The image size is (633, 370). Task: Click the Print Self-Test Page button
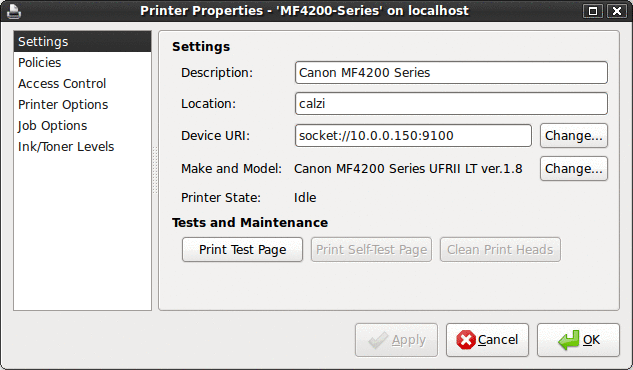pyautogui.click(x=371, y=250)
